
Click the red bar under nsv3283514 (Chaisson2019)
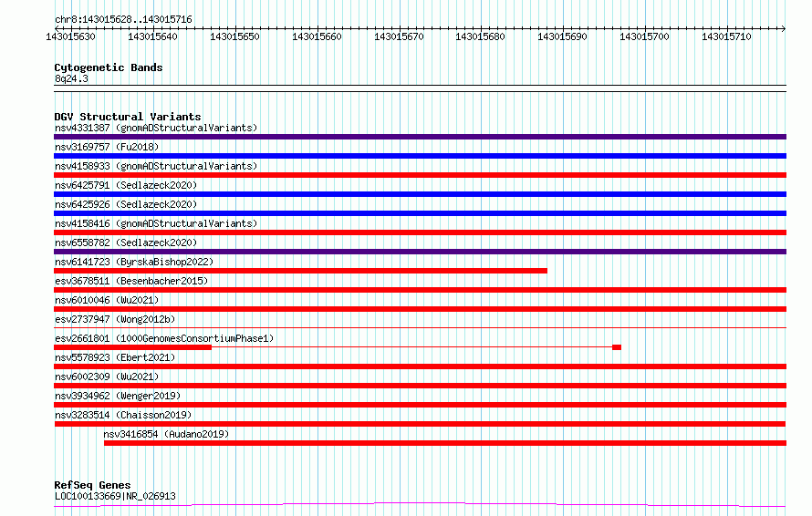420,424
